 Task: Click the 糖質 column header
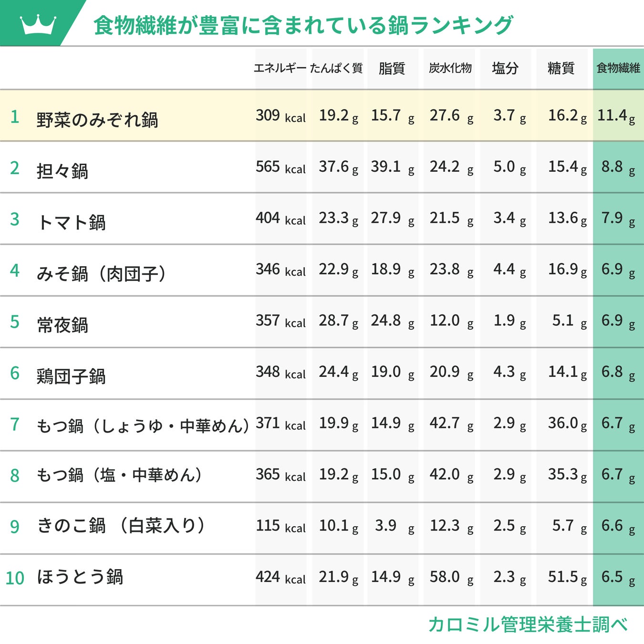(561, 69)
